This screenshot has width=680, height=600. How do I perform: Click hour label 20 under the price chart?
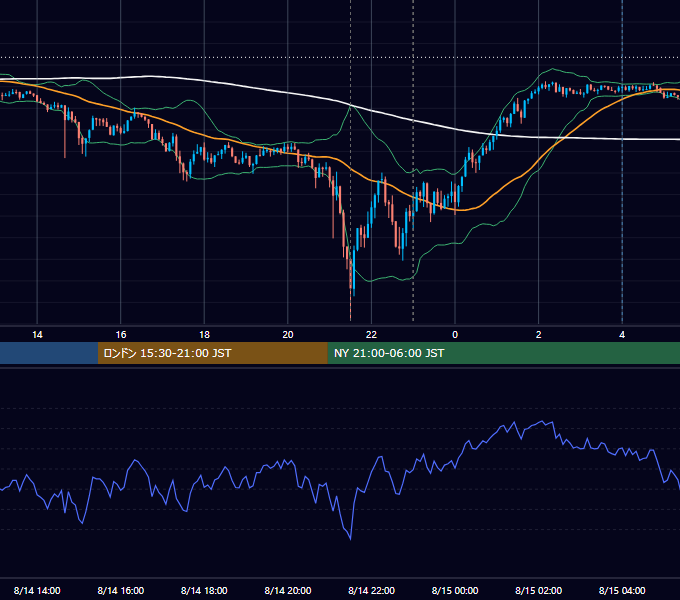(288, 335)
